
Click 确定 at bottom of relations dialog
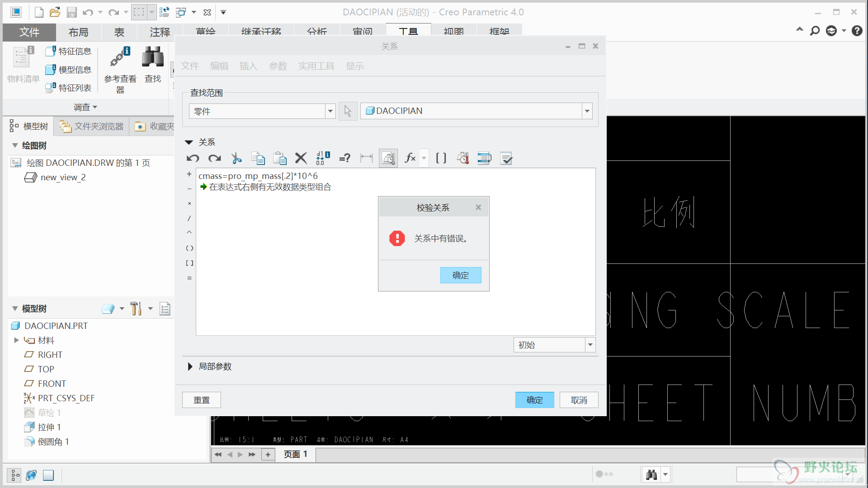click(x=535, y=400)
